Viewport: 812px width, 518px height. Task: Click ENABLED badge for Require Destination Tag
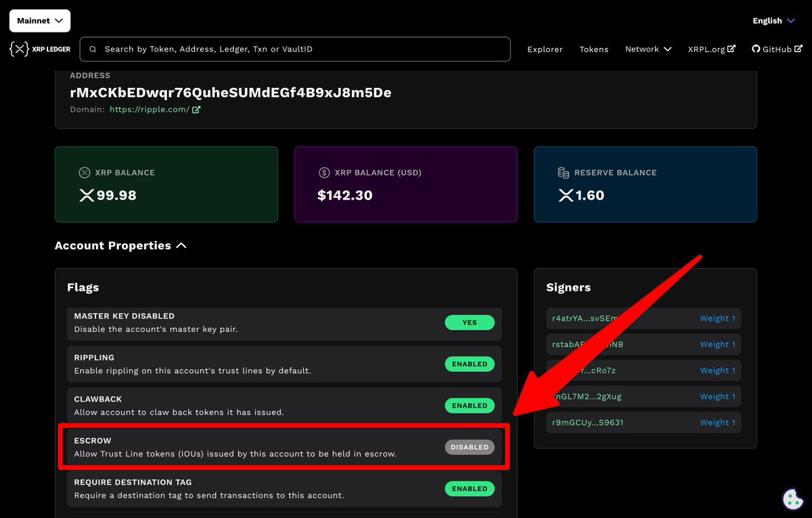pyautogui.click(x=470, y=488)
